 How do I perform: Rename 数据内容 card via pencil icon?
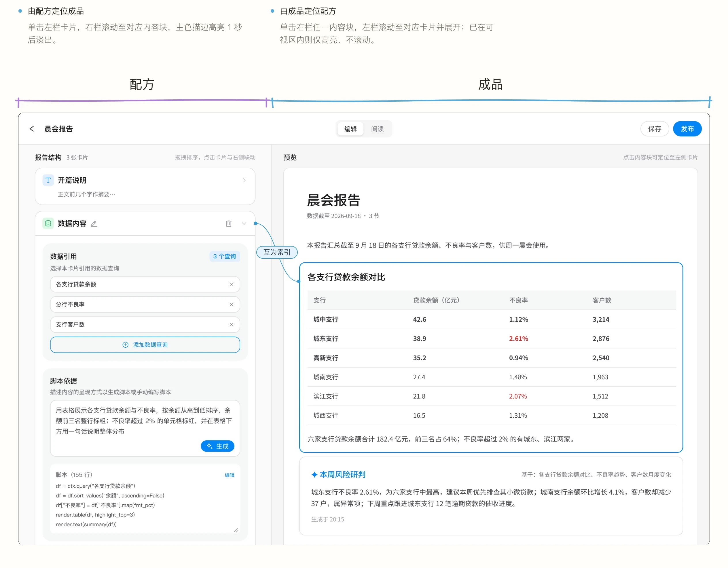[x=94, y=224]
